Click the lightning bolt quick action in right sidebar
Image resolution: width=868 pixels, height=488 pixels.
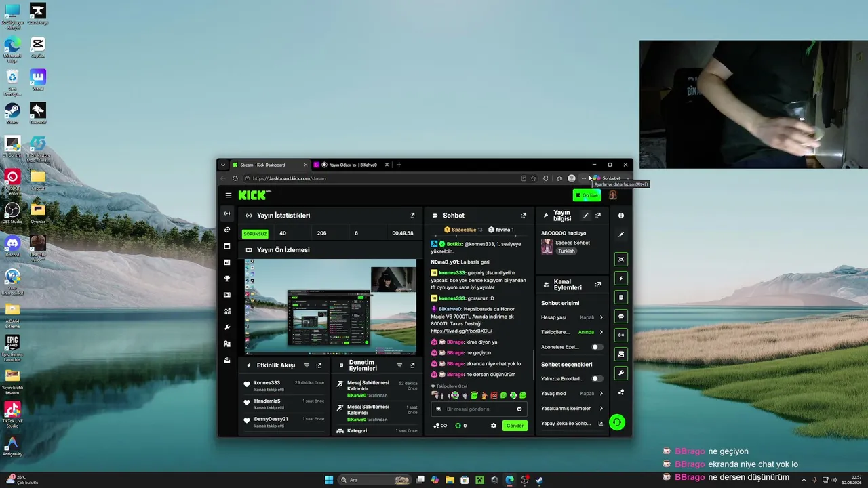coord(620,278)
